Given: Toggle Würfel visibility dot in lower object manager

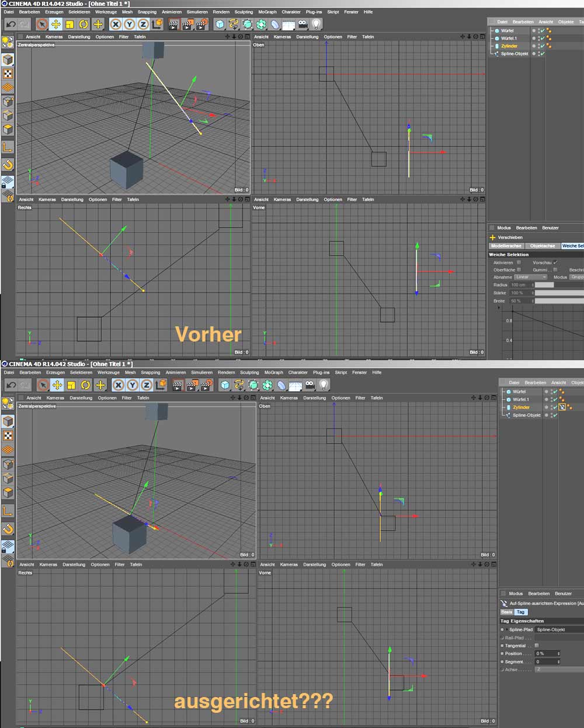Looking at the screenshot, I should 547,391.
